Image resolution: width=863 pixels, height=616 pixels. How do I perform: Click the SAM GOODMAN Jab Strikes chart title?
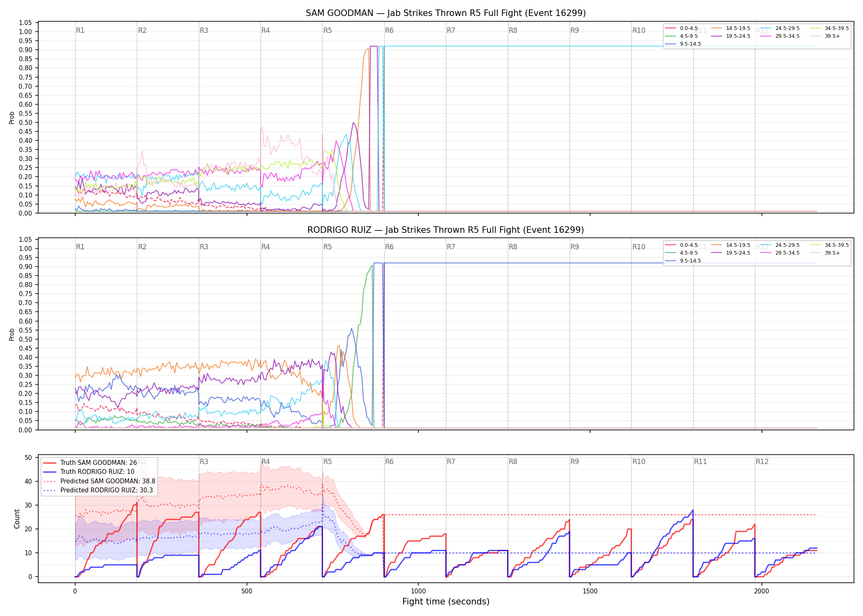[x=445, y=13]
